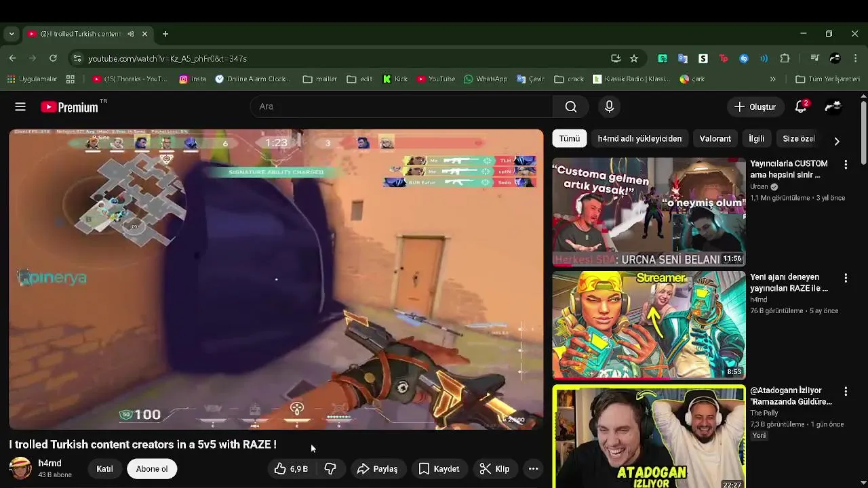Go back in browser history

pyautogui.click(x=12, y=58)
